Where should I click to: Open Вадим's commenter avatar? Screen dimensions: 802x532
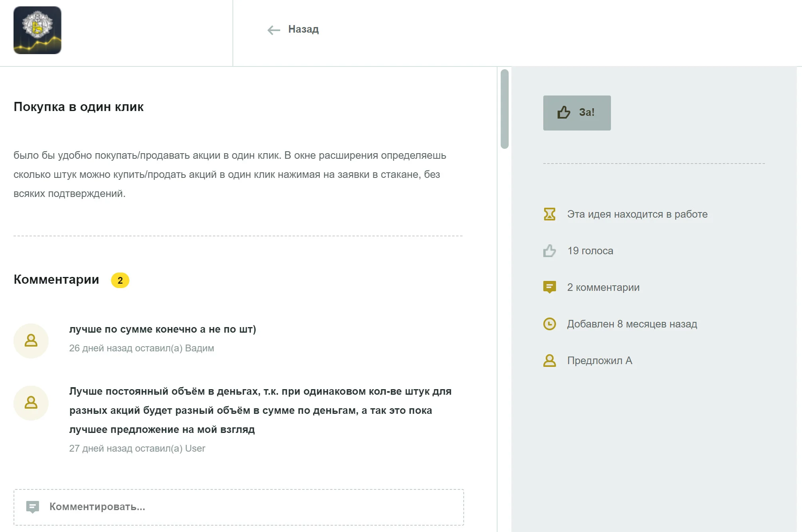31,341
